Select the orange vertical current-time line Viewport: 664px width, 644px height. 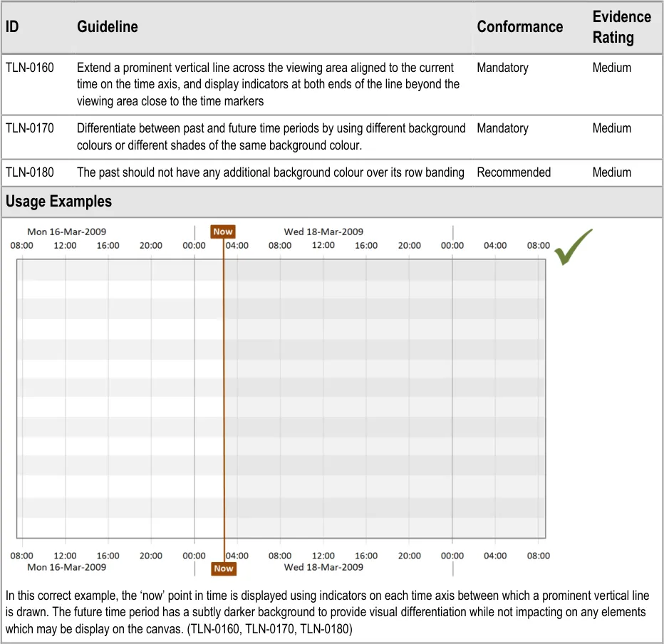coord(224,399)
